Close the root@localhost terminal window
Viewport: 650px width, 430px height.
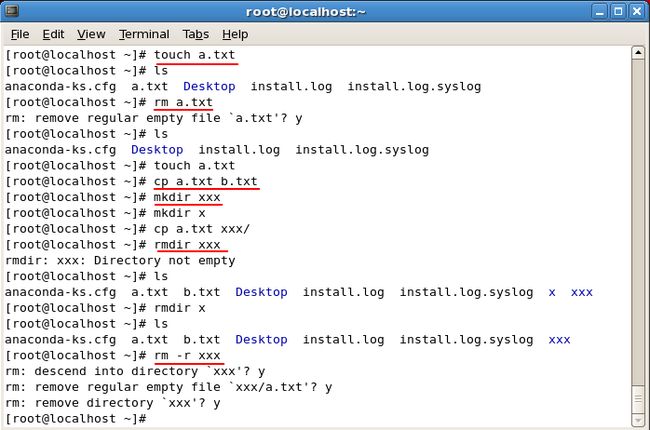coord(637,11)
